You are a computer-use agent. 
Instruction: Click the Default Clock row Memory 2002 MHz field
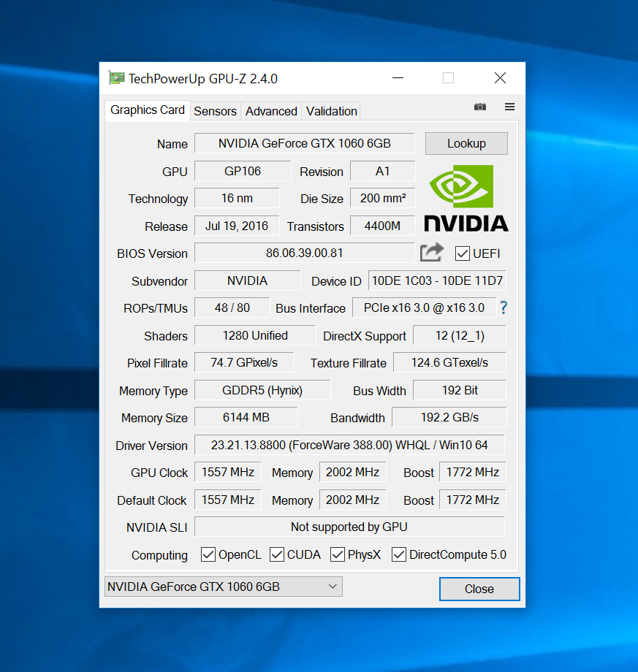click(352, 500)
